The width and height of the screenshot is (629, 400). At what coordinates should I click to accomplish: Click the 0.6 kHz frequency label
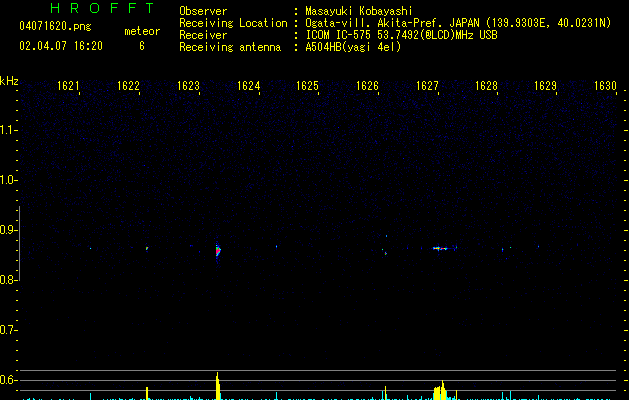pos(8,380)
